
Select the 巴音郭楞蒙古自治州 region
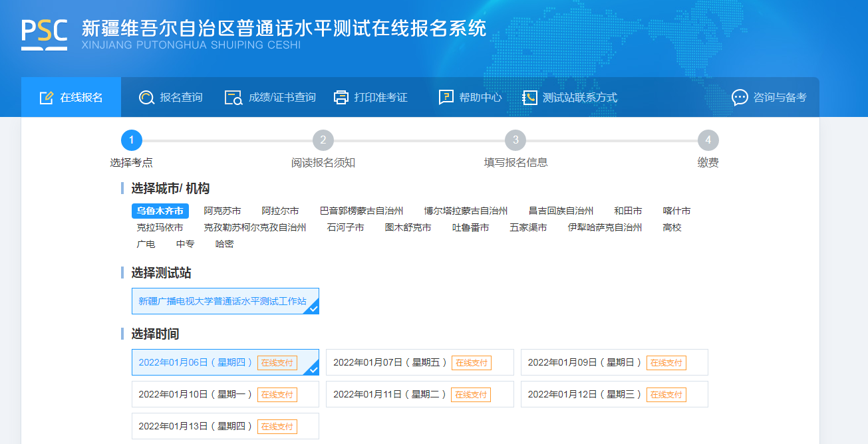[361, 211]
